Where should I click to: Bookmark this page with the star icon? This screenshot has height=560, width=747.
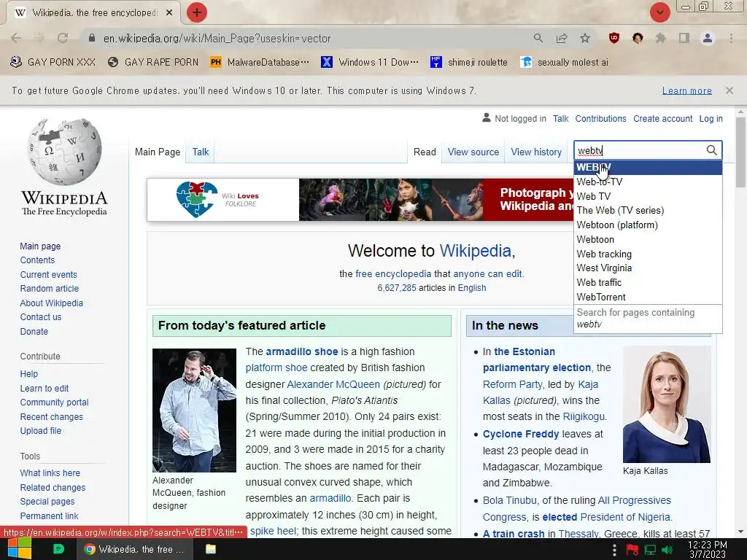585,38
